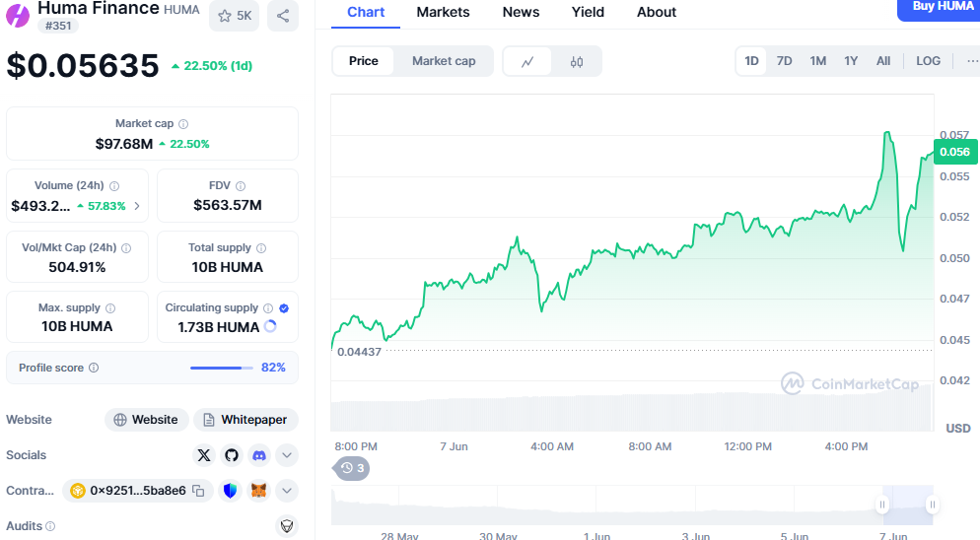This screenshot has width=980, height=540.
Task: Open the Markets tab
Action: 443,12
